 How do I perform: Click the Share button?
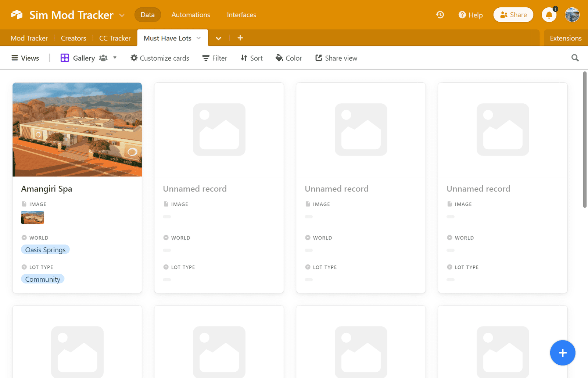[x=513, y=15]
